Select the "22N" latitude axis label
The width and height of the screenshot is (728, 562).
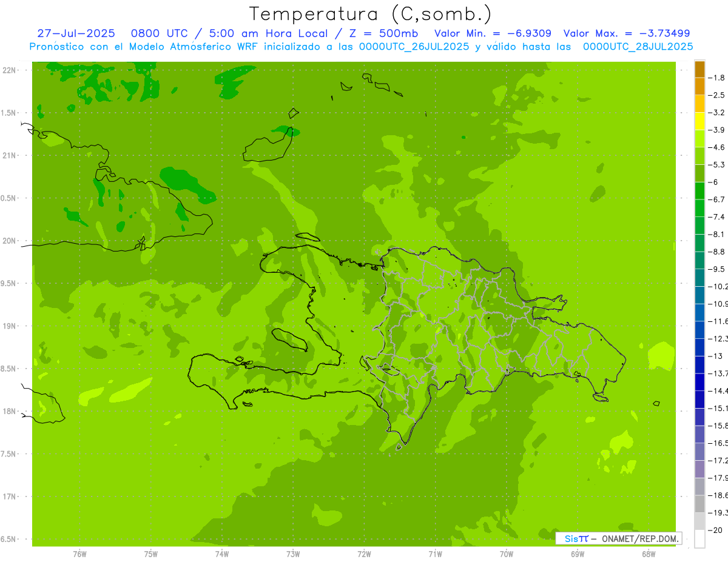pyautogui.click(x=8, y=70)
